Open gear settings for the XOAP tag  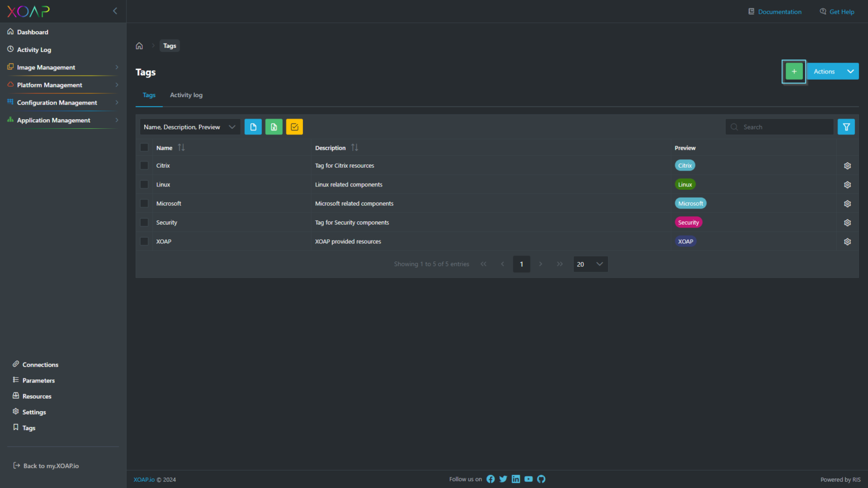tap(847, 242)
